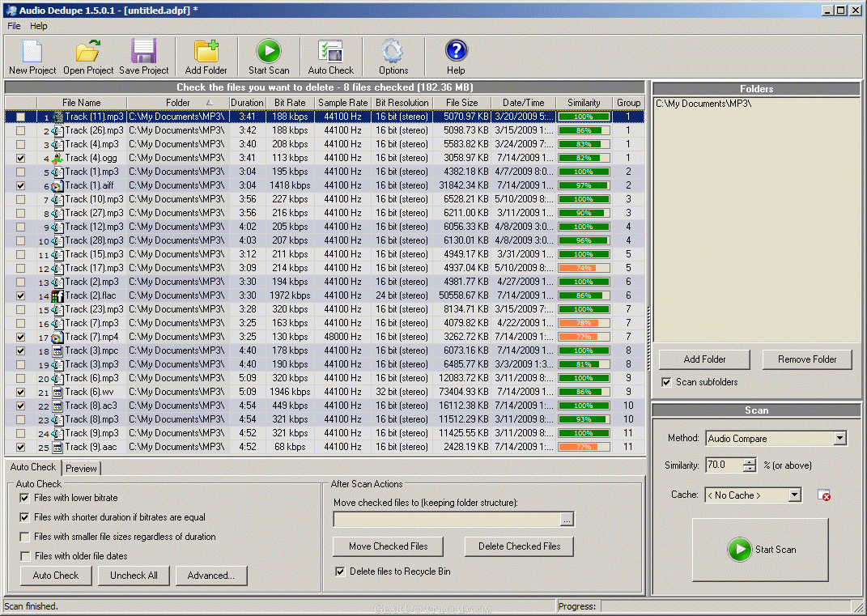Click the file icon of Track (6).wv
Viewport: 867px width, 616px height.
(x=57, y=392)
